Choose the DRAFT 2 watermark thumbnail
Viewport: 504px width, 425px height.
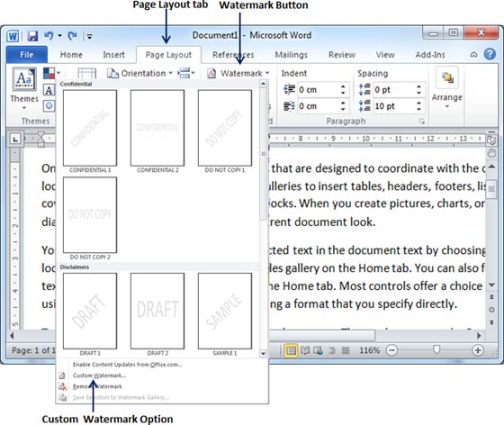157,311
